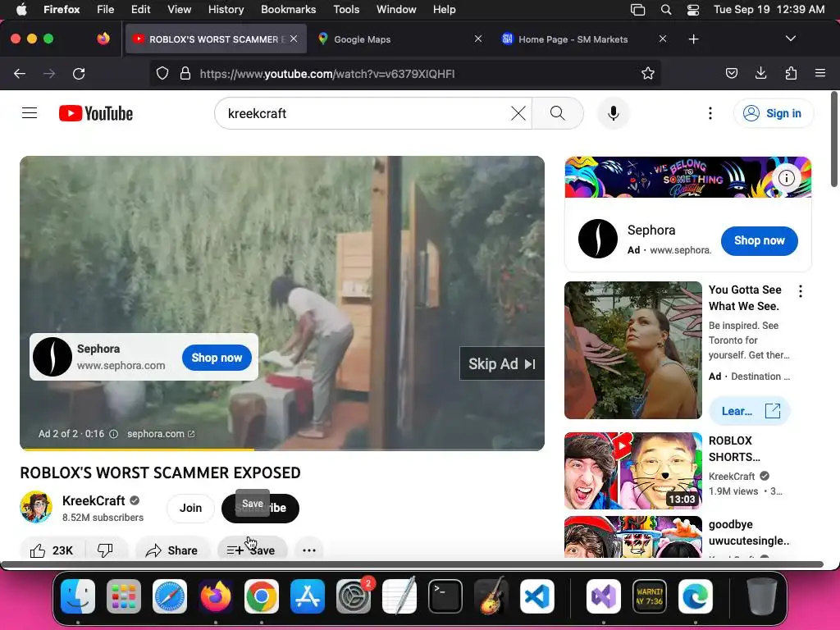This screenshot has width=840, height=630.
Task: Open macOS Control Center
Action: (692, 10)
